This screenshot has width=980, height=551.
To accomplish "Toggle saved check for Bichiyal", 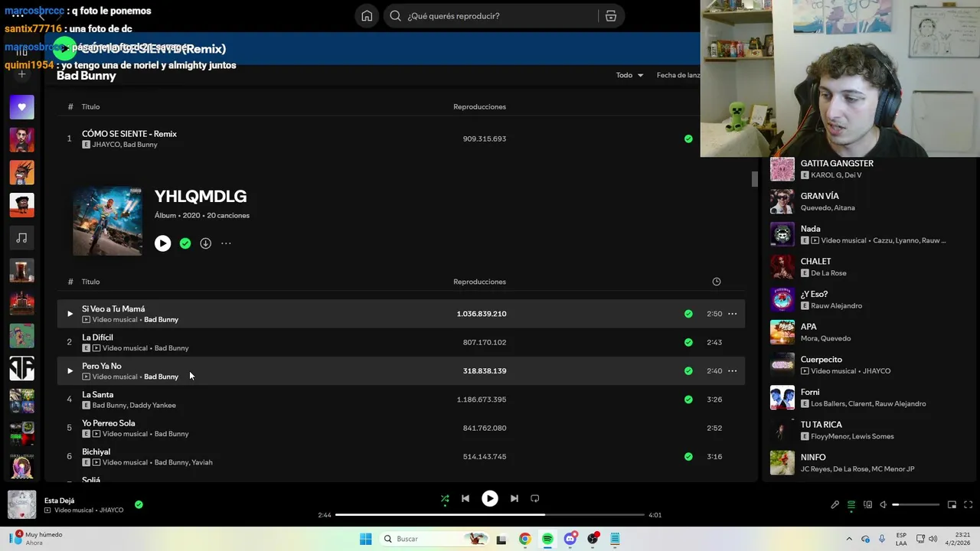I will (688, 457).
